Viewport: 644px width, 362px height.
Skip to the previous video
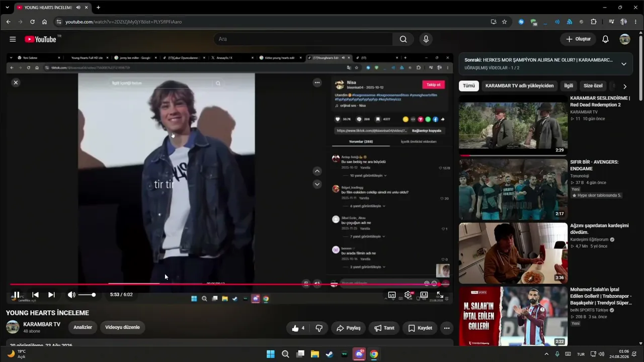click(35, 295)
